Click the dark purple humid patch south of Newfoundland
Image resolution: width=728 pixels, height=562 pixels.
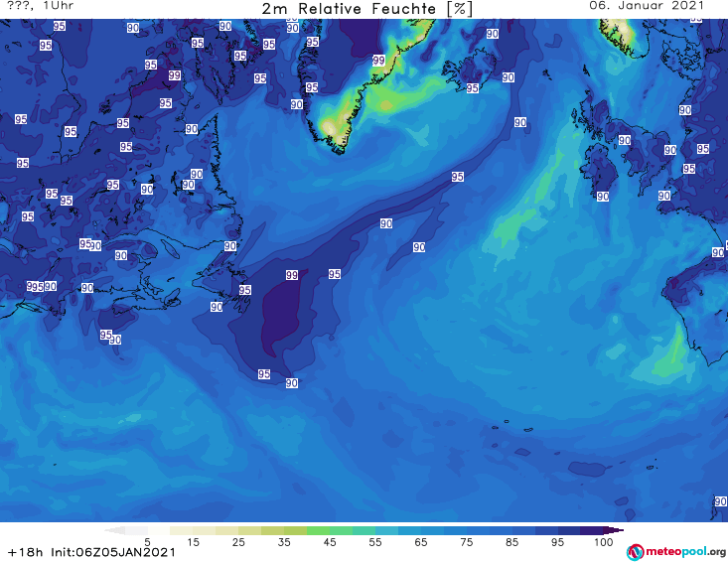pos(280,313)
